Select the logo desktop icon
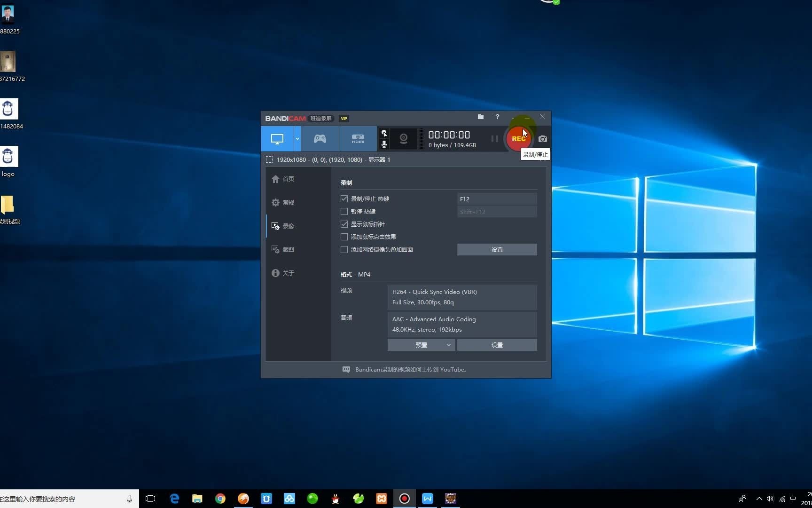 click(x=8, y=162)
